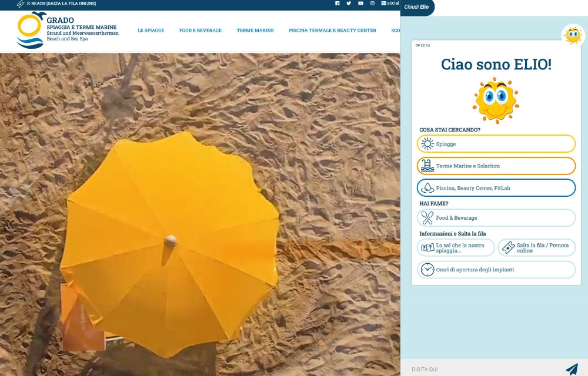The image size is (588, 376).
Task: Open Orari di apertura degli impianti
Action: tap(496, 270)
